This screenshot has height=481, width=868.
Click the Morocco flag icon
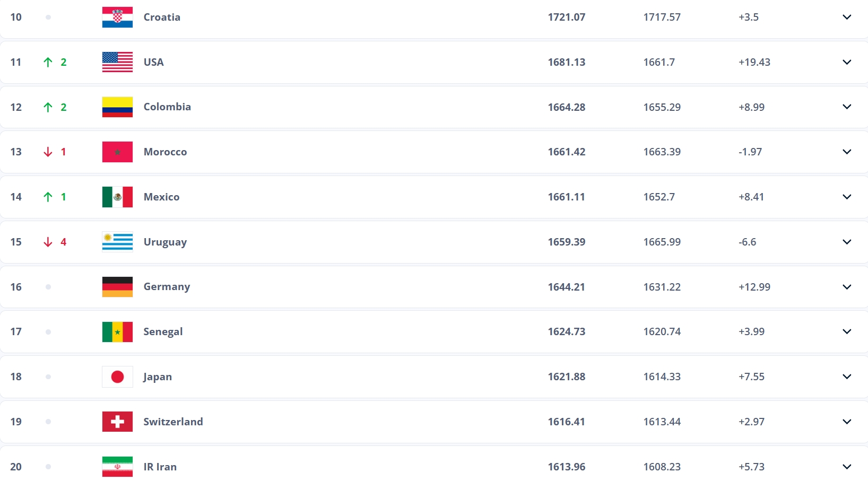point(117,152)
